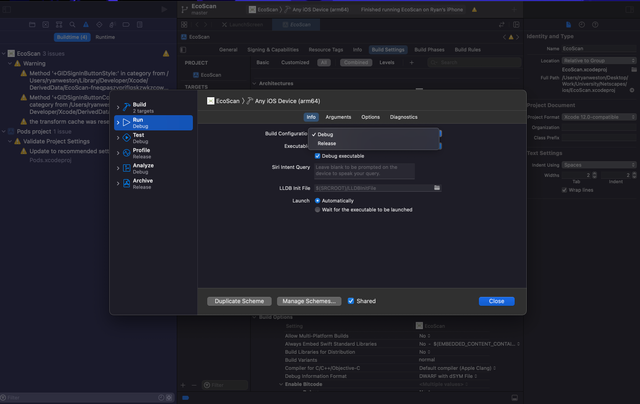Click the build settings Search field
The height and width of the screenshot is (404, 640).
click(474, 62)
